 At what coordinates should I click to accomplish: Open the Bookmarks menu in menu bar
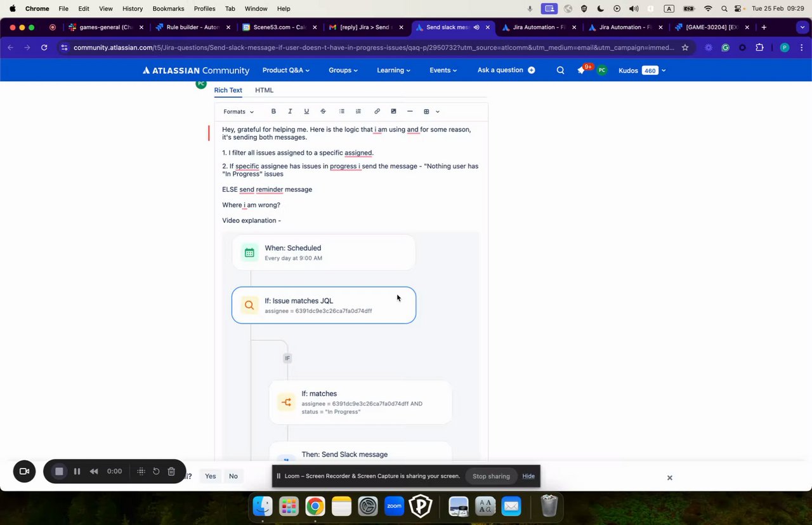[x=168, y=9]
